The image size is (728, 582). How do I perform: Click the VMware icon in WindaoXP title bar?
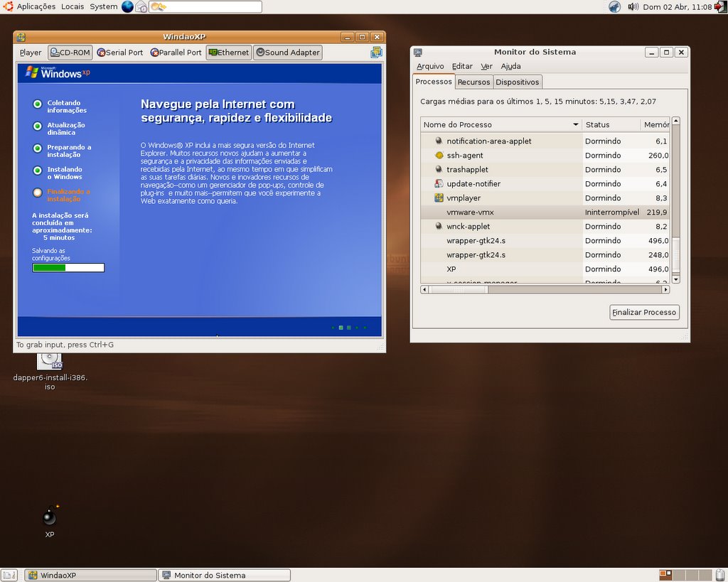[x=21, y=37]
